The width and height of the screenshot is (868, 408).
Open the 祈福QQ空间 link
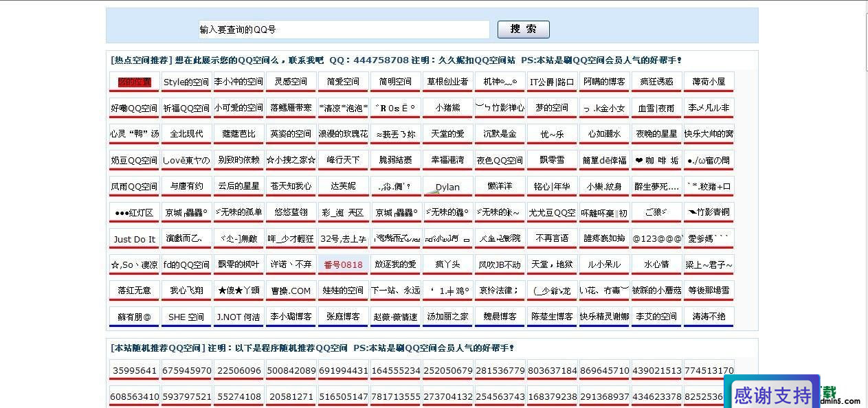click(x=186, y=108)
